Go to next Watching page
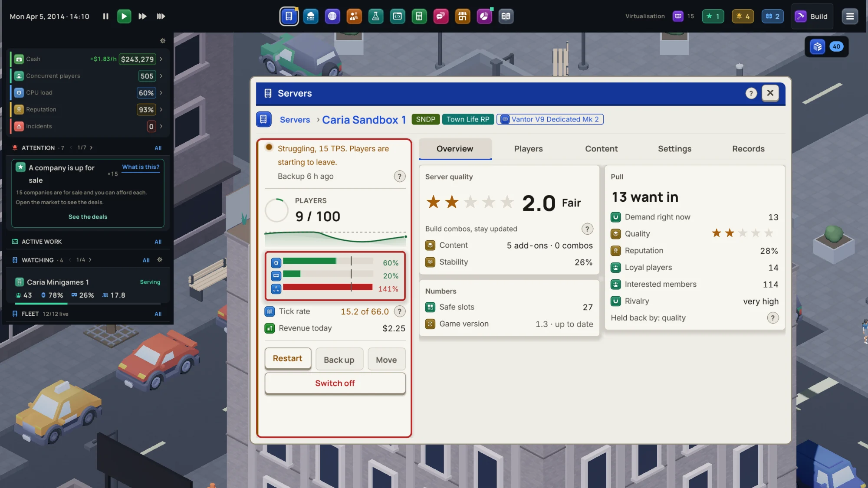Image resolution: width=868 pixels, height=488 pixels. point(90,260)
